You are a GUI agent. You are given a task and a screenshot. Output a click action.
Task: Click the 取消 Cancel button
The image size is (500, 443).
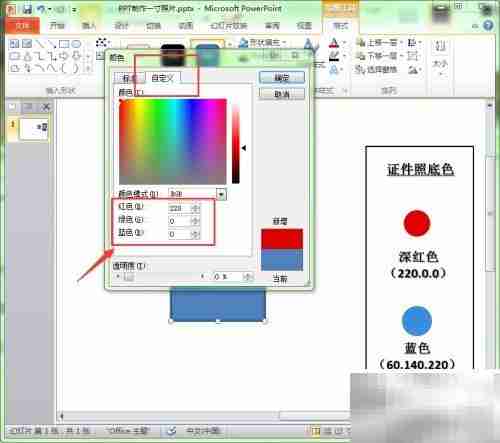282,94
